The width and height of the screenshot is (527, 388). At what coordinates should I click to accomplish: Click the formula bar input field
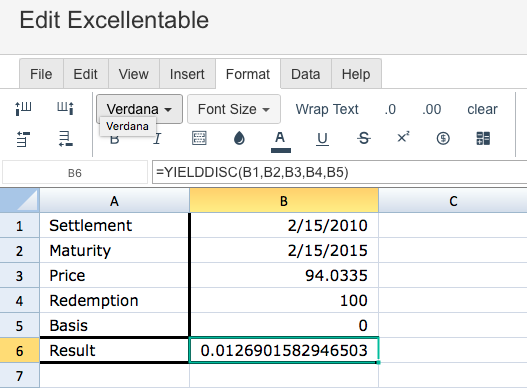click(339, 172)
